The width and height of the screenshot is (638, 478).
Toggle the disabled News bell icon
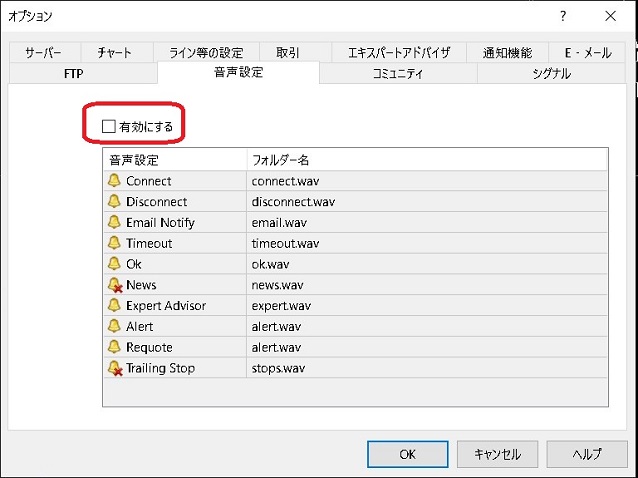tap(114, 285)
